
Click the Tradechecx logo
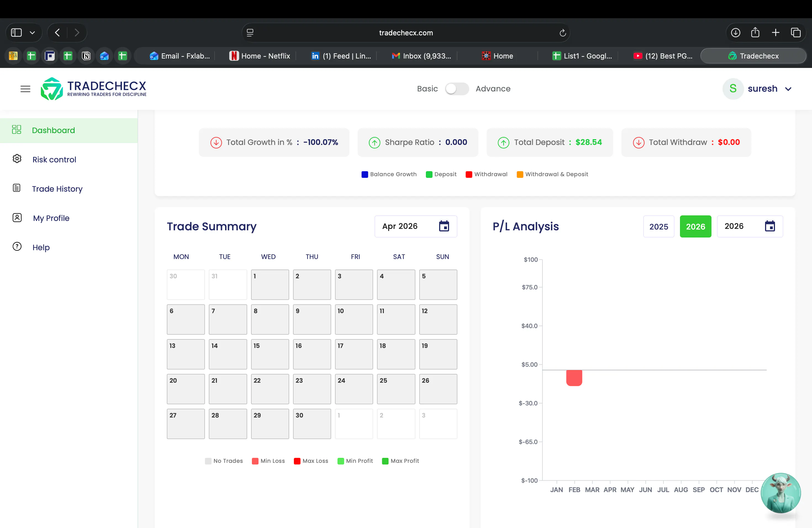point(93,89)
